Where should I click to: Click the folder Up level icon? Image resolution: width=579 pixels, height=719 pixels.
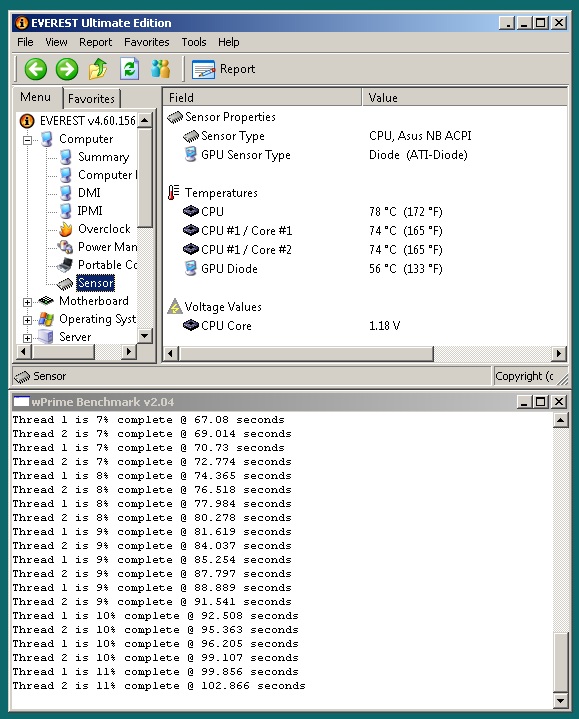pyautogui.click(x=98, y=69)
